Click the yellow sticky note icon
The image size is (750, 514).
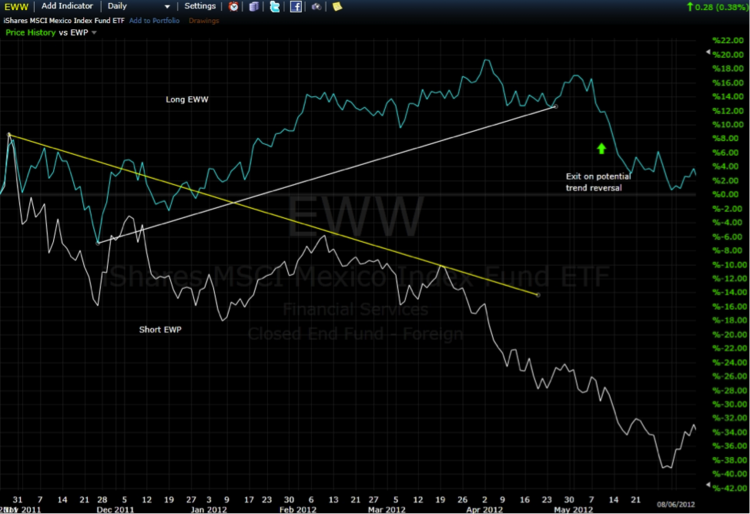pyautogui.click(x=337, y=6)
